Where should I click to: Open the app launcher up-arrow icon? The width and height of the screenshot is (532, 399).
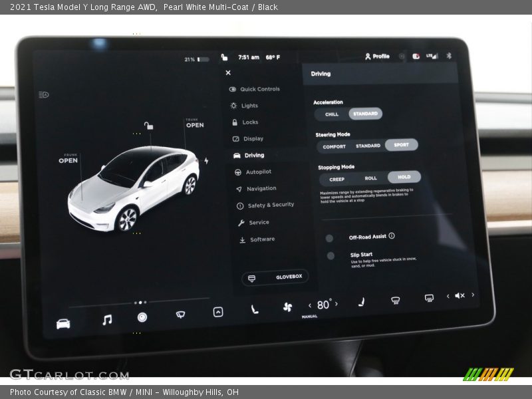218,312
